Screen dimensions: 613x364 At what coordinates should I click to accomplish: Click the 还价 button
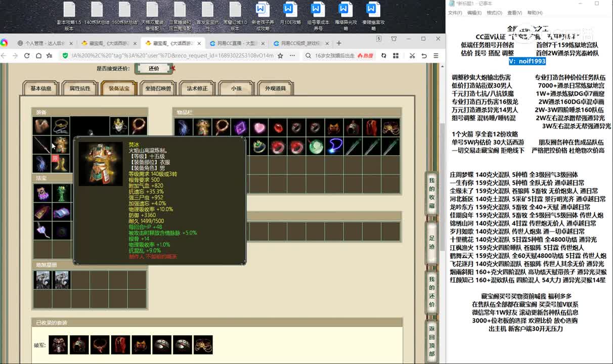[x=154, y=68]
